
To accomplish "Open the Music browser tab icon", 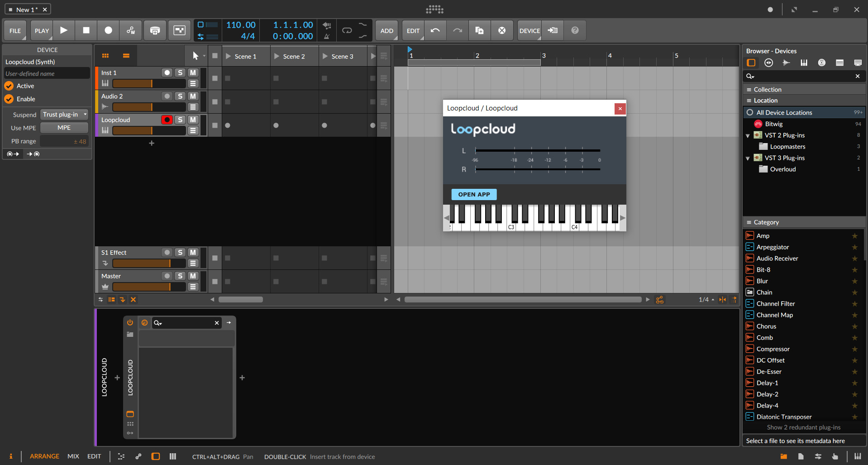I will (822, 62).
